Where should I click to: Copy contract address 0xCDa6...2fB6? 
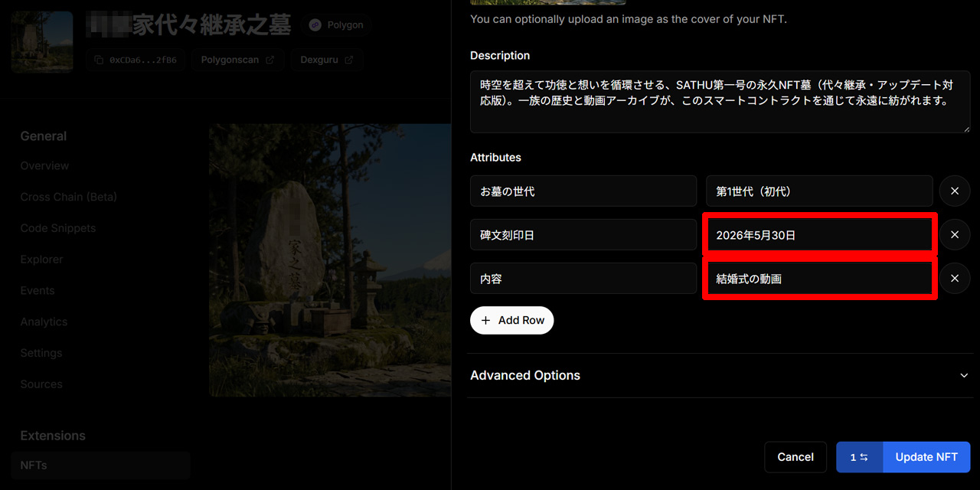[x=136, y=60]
